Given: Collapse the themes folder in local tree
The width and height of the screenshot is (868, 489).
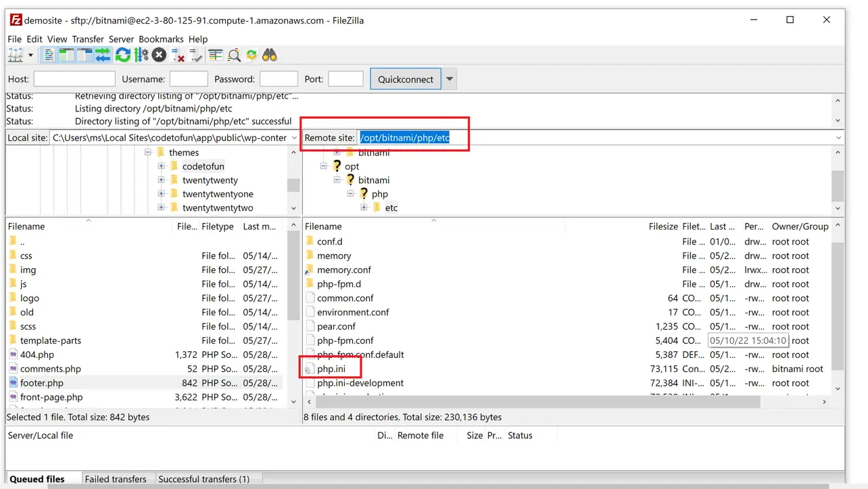Looking at the screenshot, I should (x=147, y=153).
